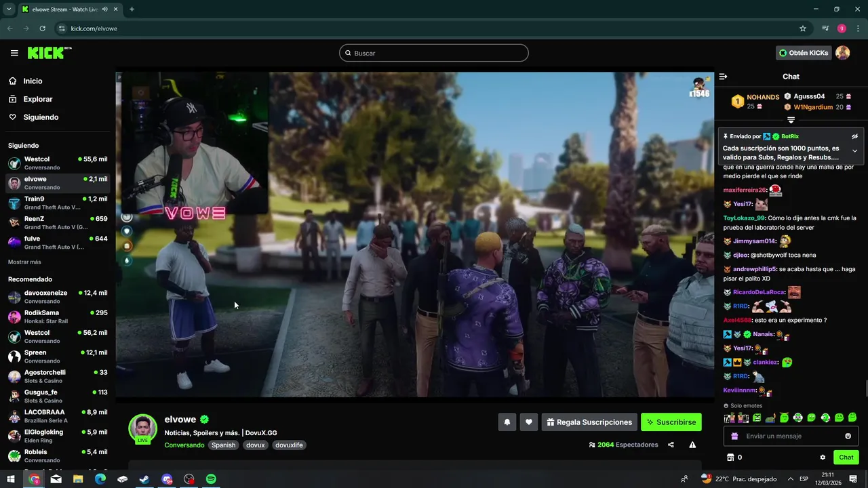Open the channel points shop icon
868x488 pixels.
pos(730,457)
